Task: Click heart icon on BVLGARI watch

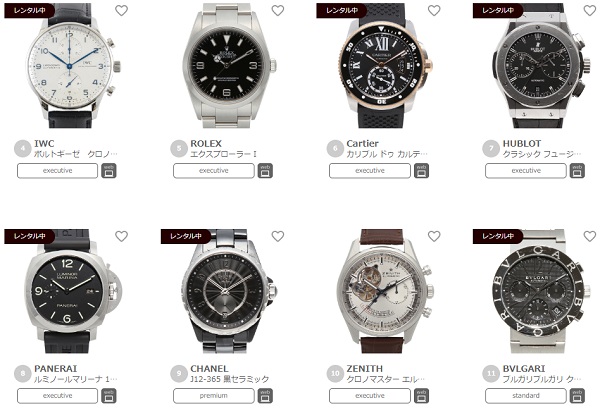Action: [x=590, y=236]
